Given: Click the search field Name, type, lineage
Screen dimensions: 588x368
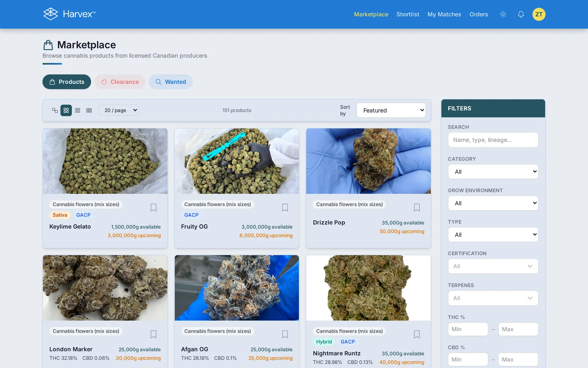Looking at the screenshot, I should click(x=493, y=140).
